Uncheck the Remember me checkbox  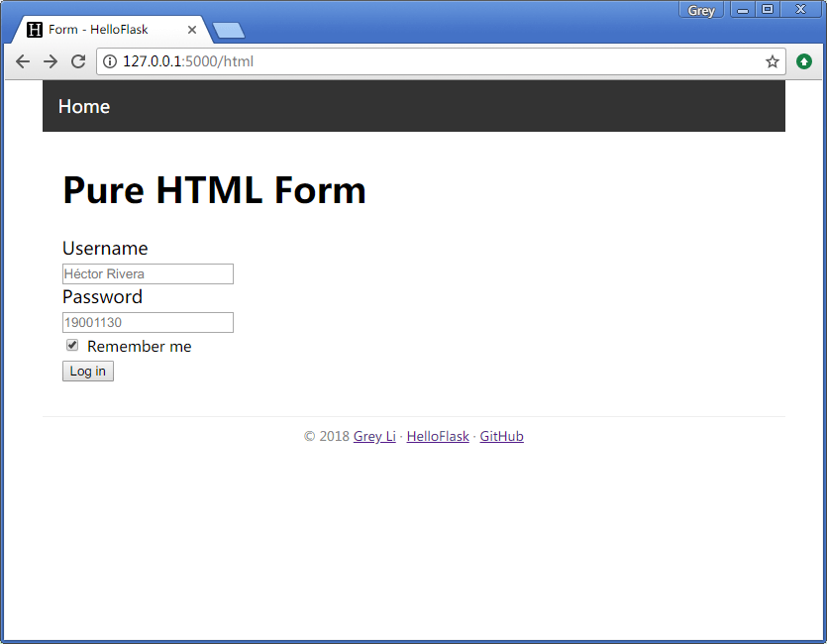click(x=72, y=346)
